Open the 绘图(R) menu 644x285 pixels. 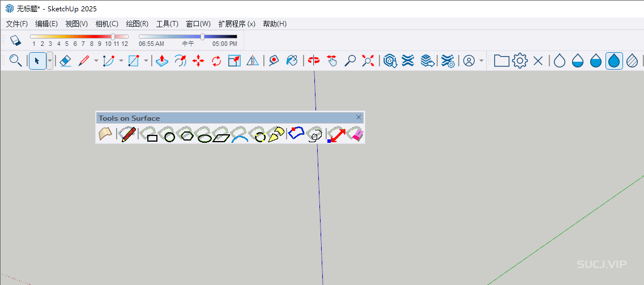click(137, 24)
